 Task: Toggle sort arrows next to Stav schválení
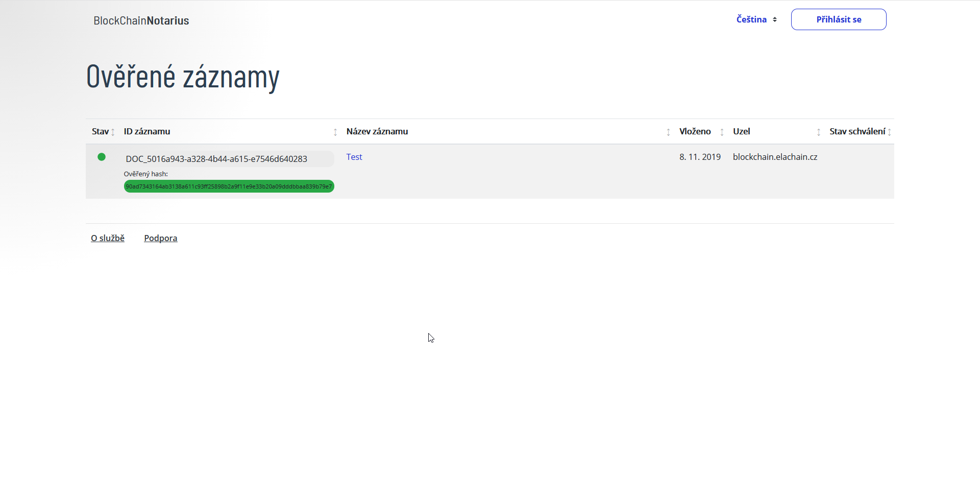890,132
